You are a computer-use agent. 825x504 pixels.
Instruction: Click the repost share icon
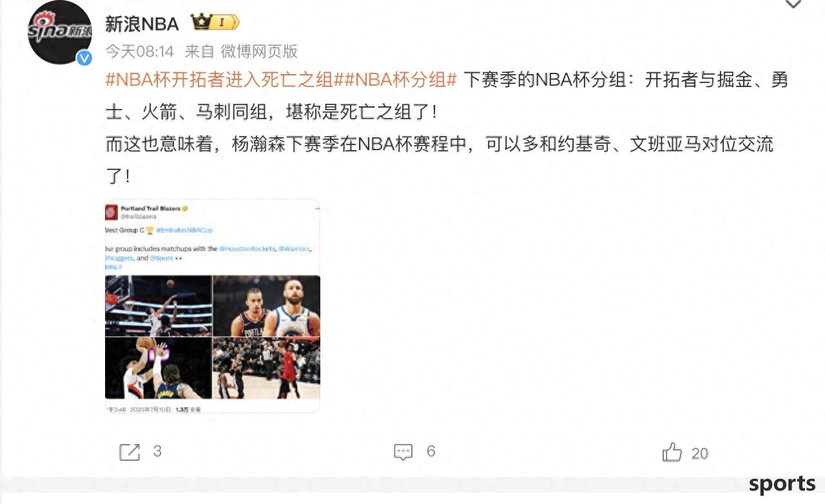tap(130, 452)
